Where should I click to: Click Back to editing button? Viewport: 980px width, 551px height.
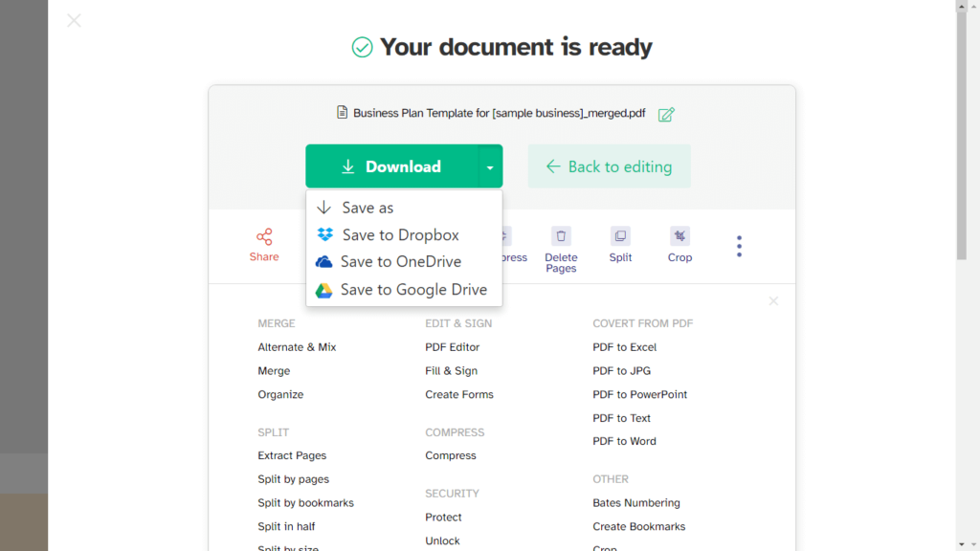pos(609,166)
